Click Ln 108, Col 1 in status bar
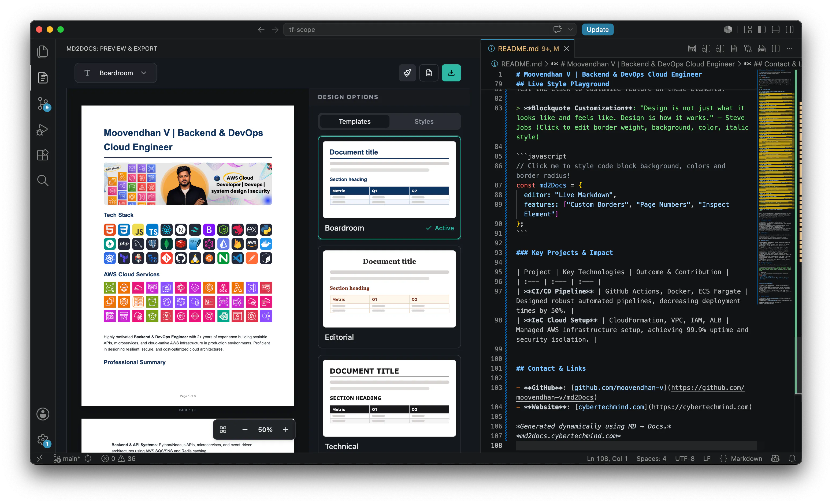The height and width of the screenshot is (504, 832). (607, 458)
